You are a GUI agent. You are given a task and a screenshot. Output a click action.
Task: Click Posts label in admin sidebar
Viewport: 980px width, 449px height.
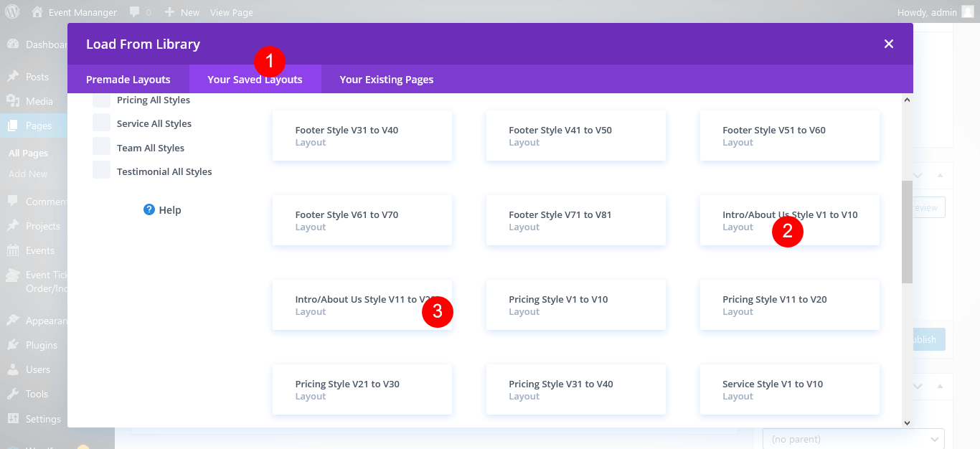37,77
